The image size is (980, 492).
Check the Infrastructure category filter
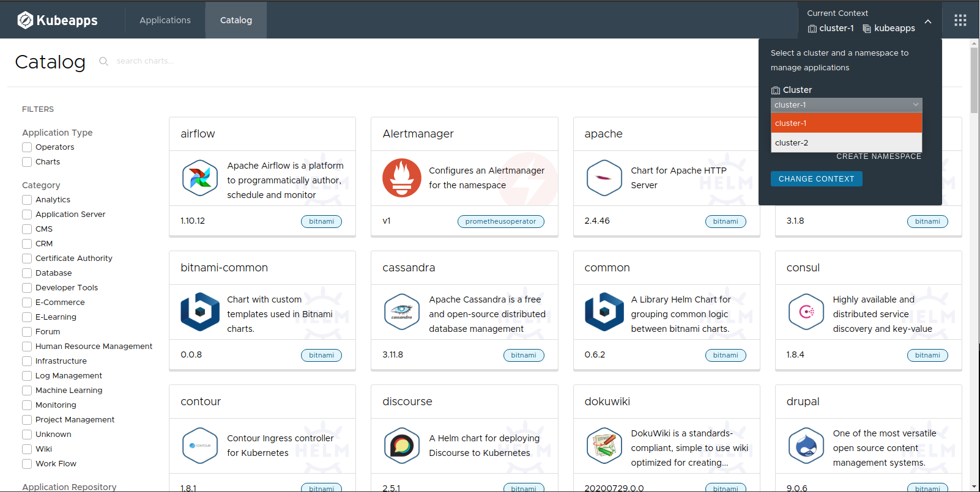pyautogui.click(x=27, y=361)
